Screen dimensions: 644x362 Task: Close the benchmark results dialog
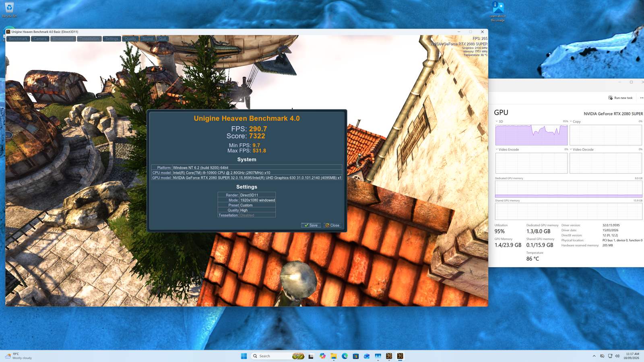pyautogui.click(x=332, y=225)
